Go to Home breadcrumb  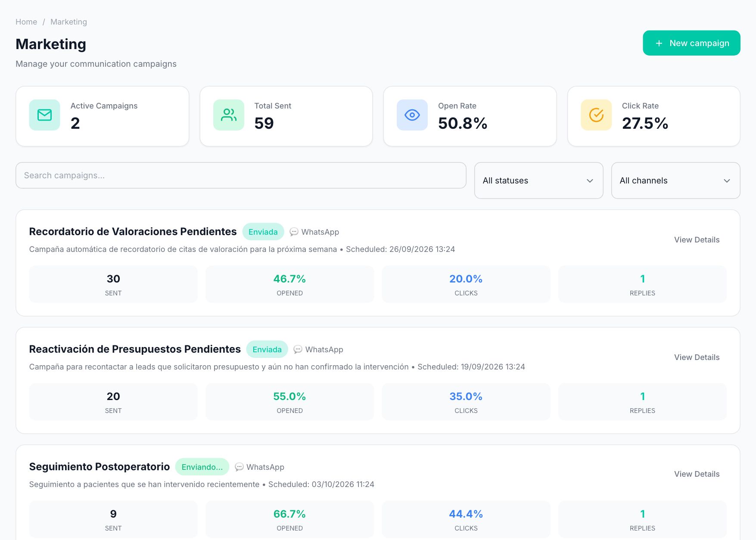click(x=26, y=22)
